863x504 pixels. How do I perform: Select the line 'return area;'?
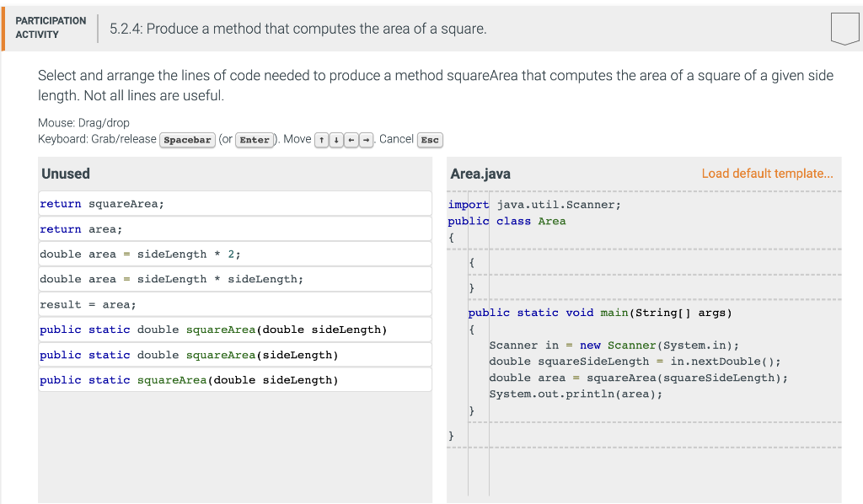coord(233,228)
